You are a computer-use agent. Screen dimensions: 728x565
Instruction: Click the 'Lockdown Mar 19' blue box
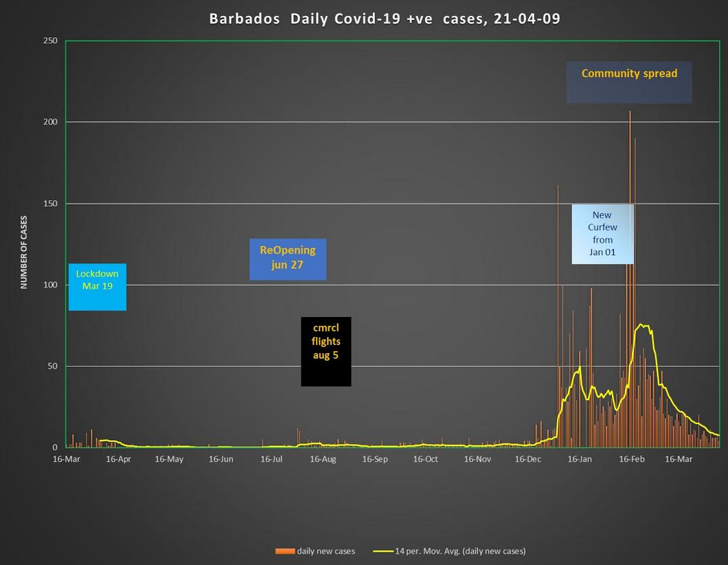pos(97,287)
